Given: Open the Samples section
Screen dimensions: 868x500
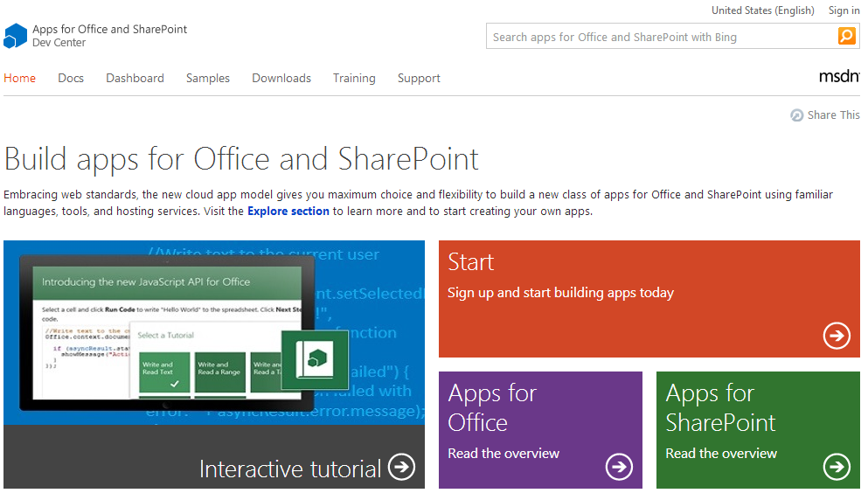Looking at the screenshot, I should click(x=207, y=78).
